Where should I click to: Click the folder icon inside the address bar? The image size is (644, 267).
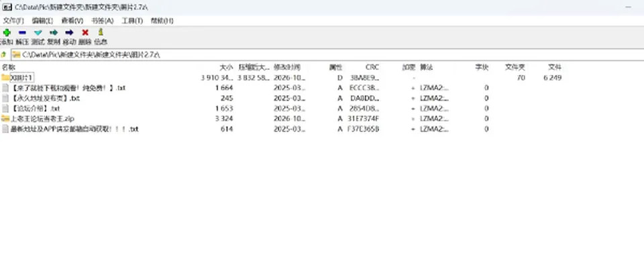click(16, 54)
